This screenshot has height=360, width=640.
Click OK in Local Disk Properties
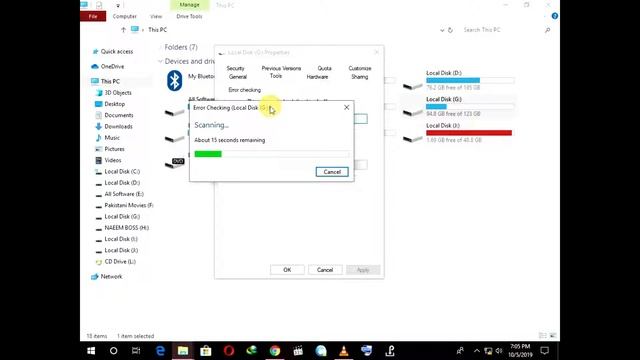click(x=287, y=270)
